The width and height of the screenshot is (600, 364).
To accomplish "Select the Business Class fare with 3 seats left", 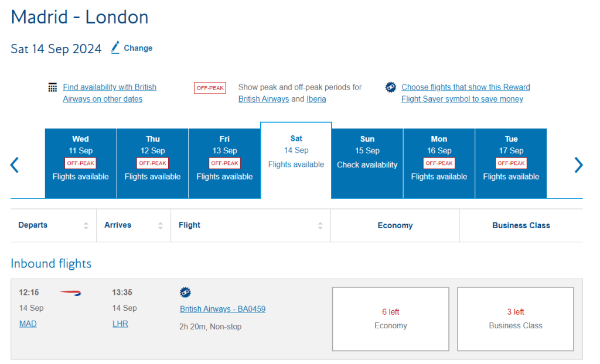I will tap(515, 318).
